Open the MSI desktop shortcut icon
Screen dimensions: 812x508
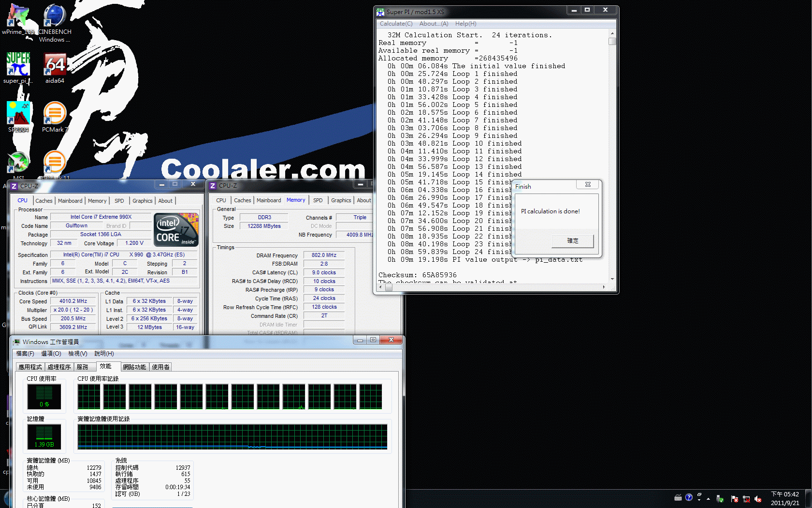pyautogui.click(x=18, y=165)
